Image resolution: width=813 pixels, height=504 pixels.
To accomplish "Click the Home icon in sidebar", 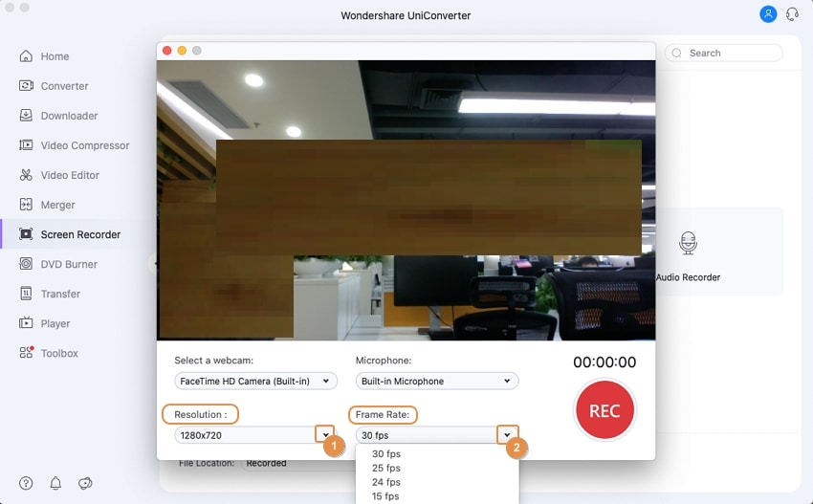I will (x=26, y=56).
